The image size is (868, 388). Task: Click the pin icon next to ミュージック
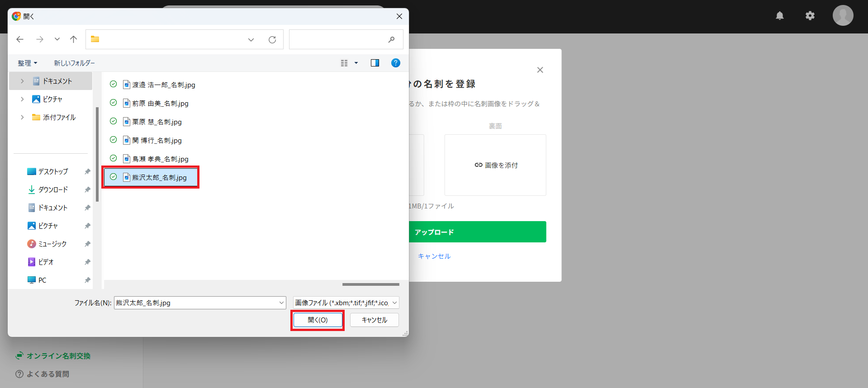coord(87,244)
